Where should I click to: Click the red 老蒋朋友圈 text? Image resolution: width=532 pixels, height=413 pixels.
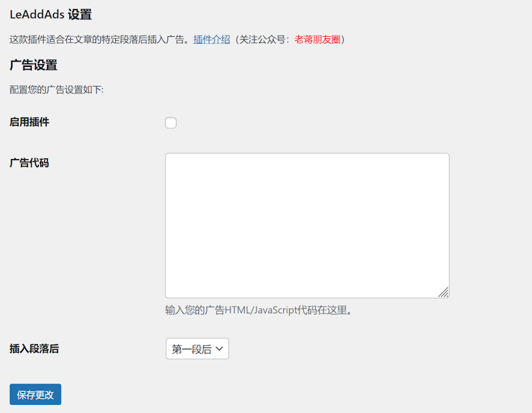pyautogui.click(x=317, y=40)
